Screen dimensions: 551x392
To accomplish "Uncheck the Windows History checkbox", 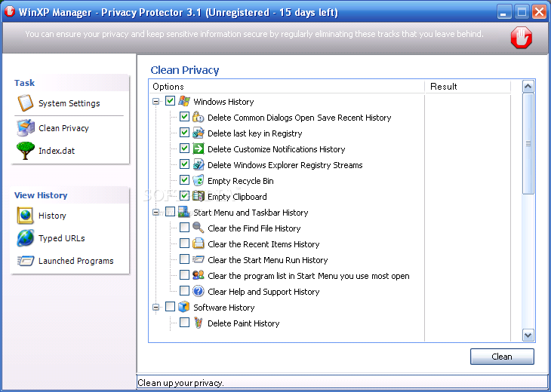I will [x=170, y=101].
